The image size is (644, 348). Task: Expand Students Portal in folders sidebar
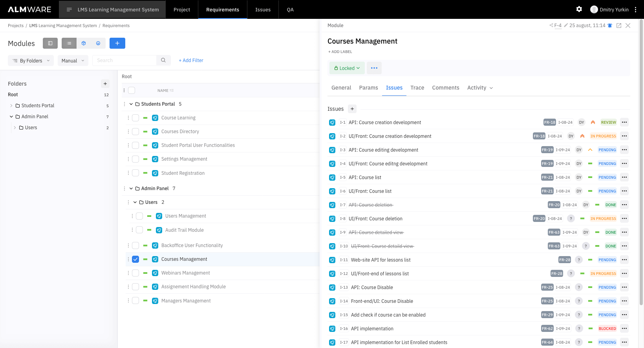click(x=11, y=106)
